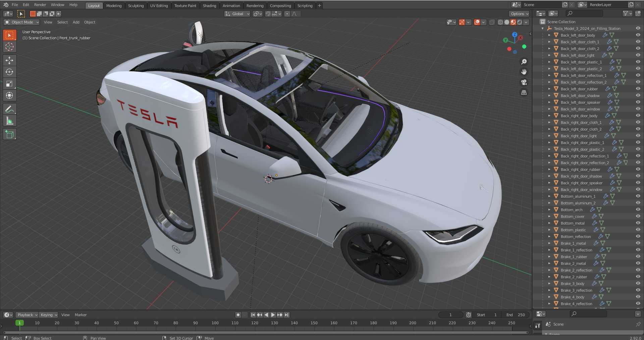Select the Move tool
The height and width of the screenshot is (340, 644).
(x=9, y=60)
